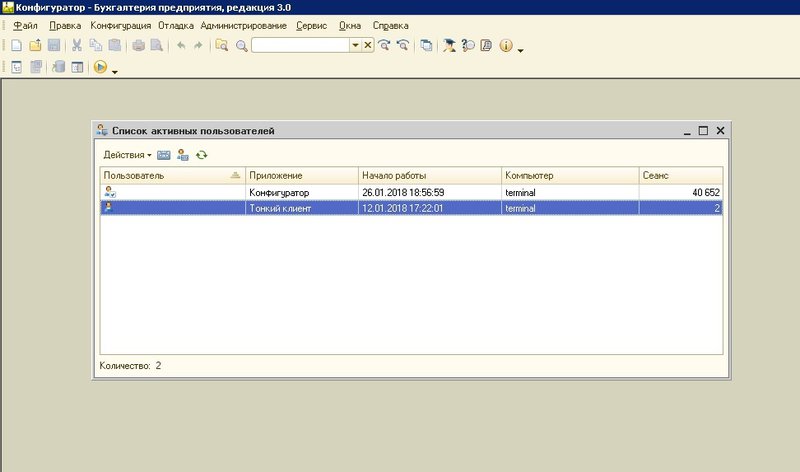The image size is (800, 472).
Task: Click session number 2 in selected row
Action: [x=717, y=208]
